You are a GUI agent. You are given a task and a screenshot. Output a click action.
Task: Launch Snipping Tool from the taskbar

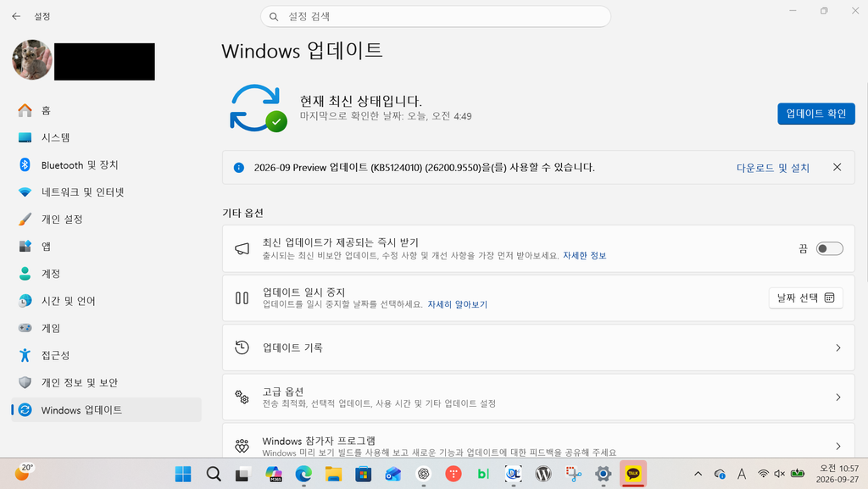click(x=574, y=474)
